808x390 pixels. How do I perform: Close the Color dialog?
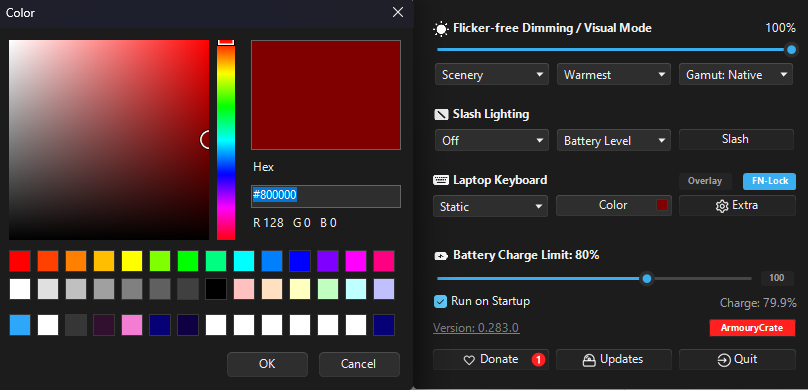pyautogui.click(x=398, y=12)
